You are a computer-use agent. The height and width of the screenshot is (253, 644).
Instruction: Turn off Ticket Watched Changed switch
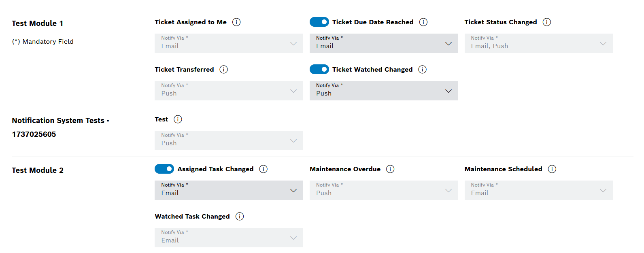pos(319,69)
